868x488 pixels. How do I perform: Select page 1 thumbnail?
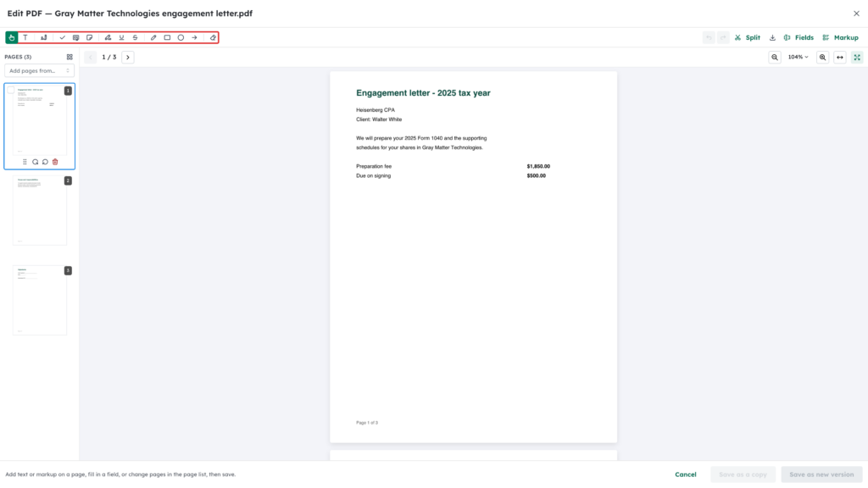[x=40, y=120]
